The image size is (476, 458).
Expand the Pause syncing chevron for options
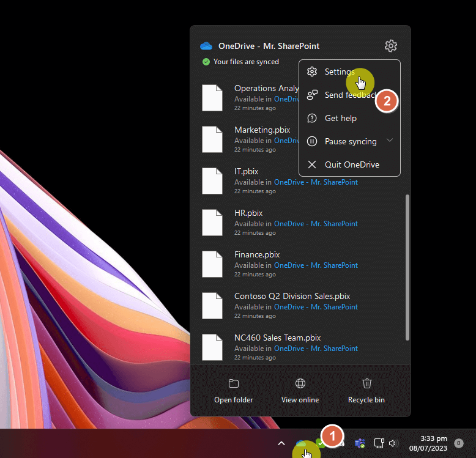pos(390,140)
